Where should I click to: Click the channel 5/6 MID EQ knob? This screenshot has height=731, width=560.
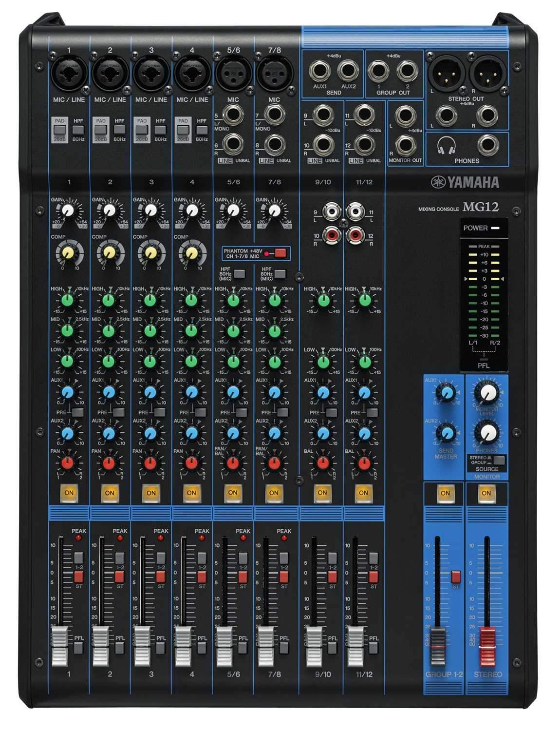coord(233,331)
